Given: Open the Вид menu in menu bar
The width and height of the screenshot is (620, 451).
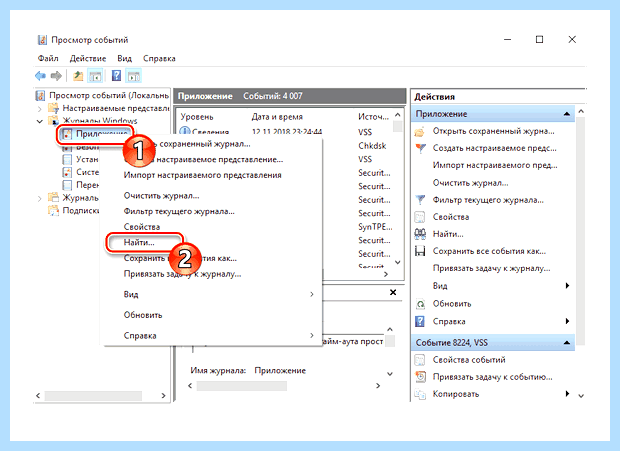Looking at the screenshot, I should tap(125, 58).
